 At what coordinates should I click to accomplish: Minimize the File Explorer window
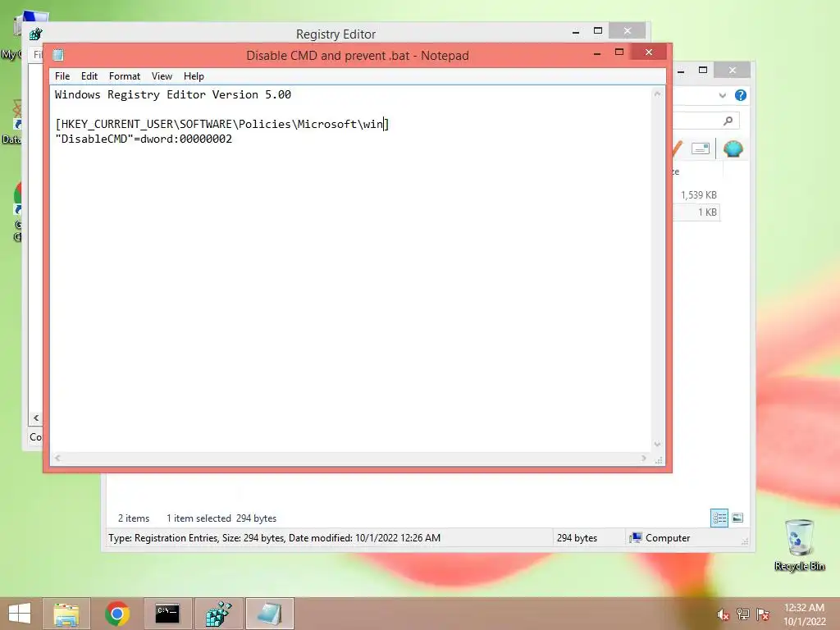pos(681,71)
